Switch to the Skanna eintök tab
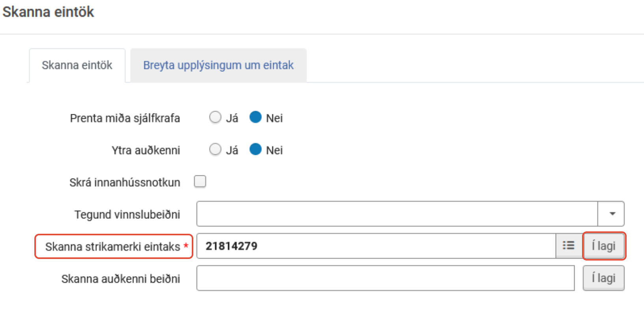This screenshot has width=644, height=311. [x=77, y=65]
